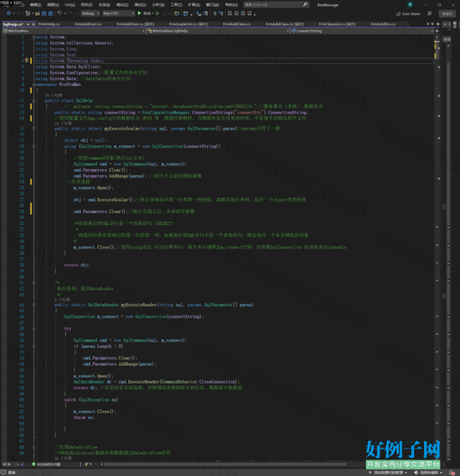Click the comment selected lines icon
This screenshot has width=460, height=476.
[214, 13]
